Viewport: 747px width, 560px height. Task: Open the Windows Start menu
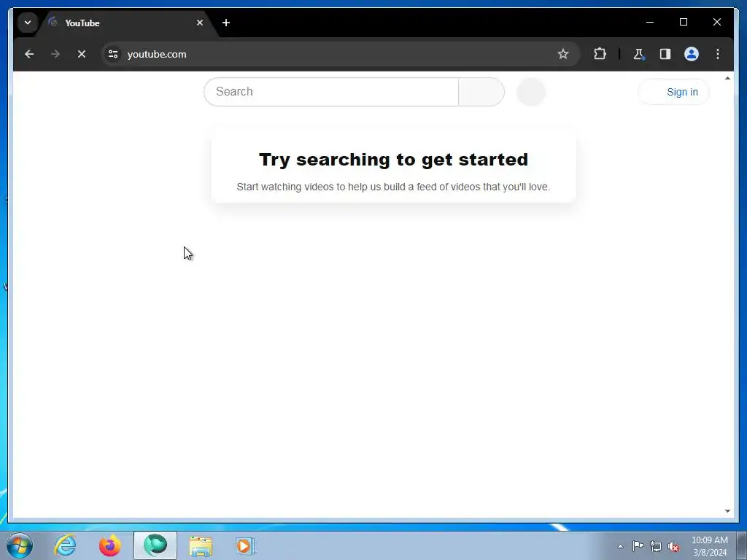20,545
